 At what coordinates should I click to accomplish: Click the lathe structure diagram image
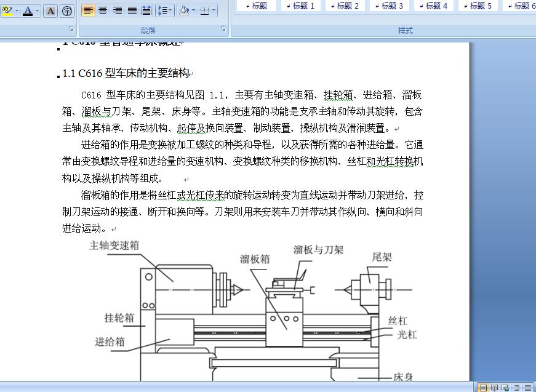pyautogui.click(x=255, y=310)
